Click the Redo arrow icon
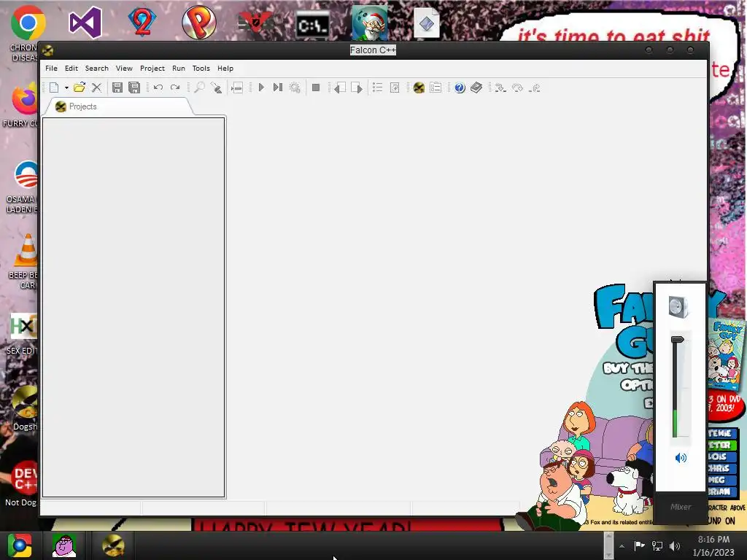Viewport: 747px width, 560px height. (175, 87)
